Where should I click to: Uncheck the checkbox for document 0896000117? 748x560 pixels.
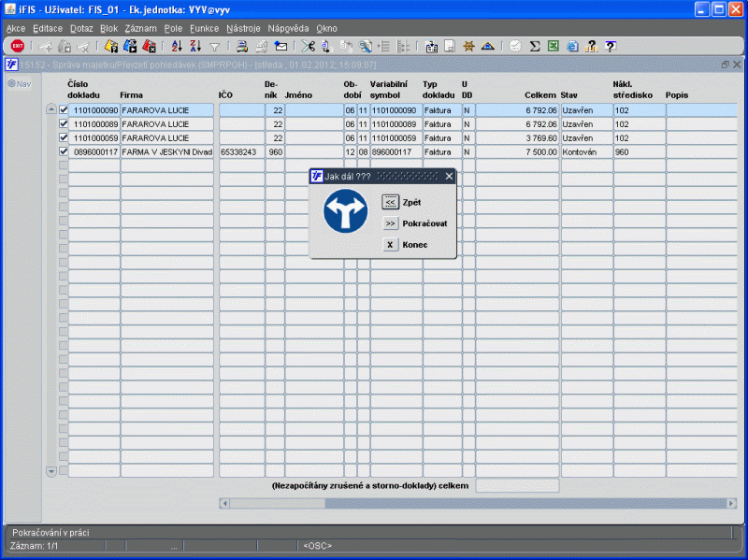coord(64,151)
